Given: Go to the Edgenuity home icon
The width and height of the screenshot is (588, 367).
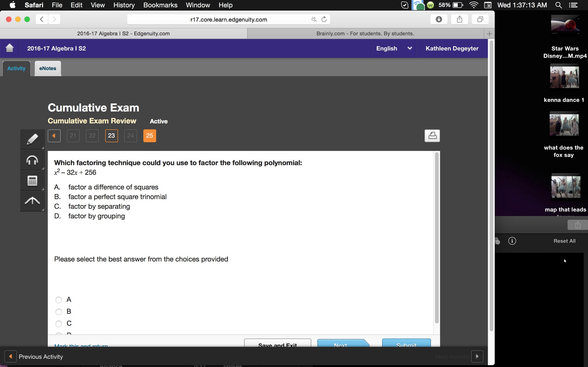Looking at the screenshot, I should pyautogui.click(x=10, y=48).
